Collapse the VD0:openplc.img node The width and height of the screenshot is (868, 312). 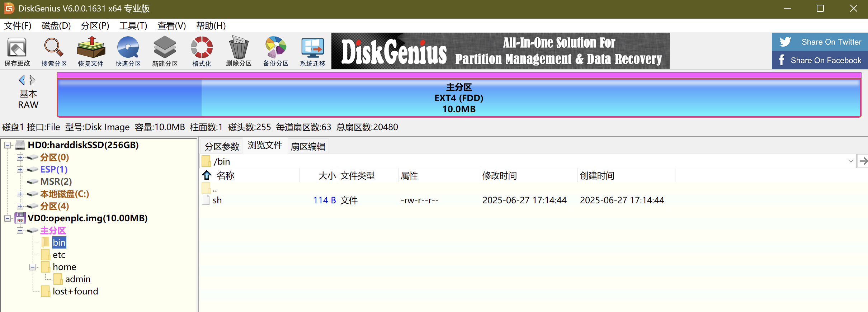point(8,218)
